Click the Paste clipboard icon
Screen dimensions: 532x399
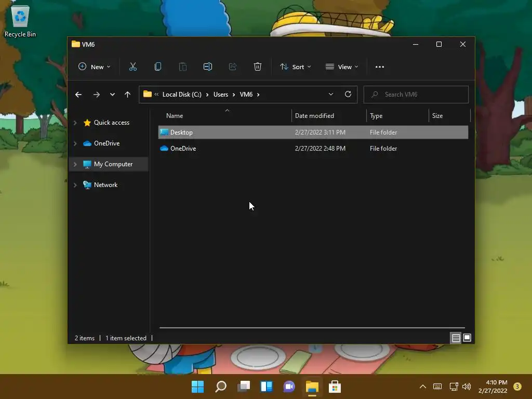pos(182,67)
